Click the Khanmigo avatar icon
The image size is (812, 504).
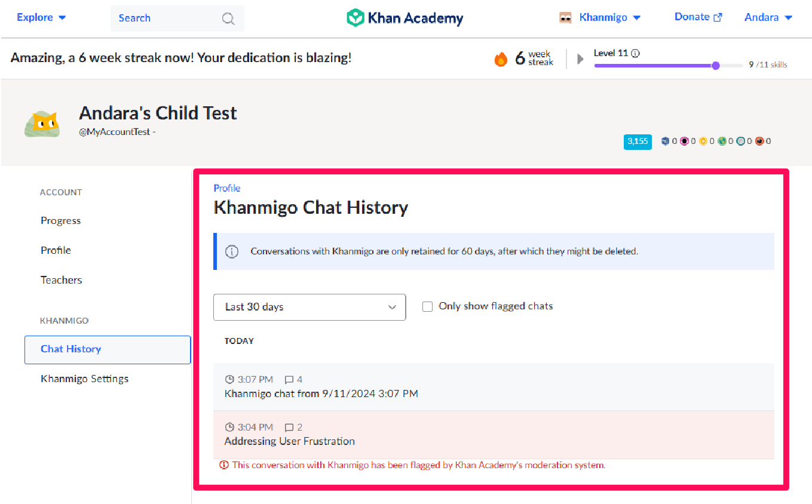click(565, 18)
